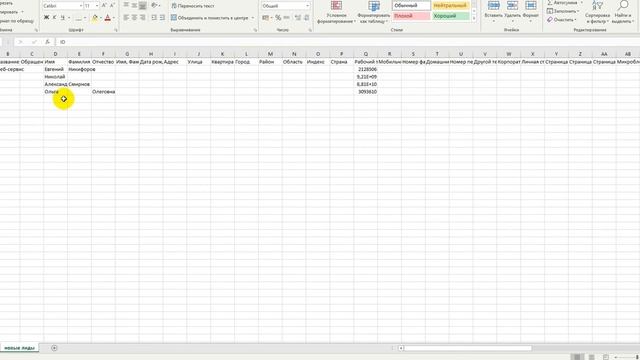
Task: Open the borders dropdown arrow
Action: click(x=85, y=18)
